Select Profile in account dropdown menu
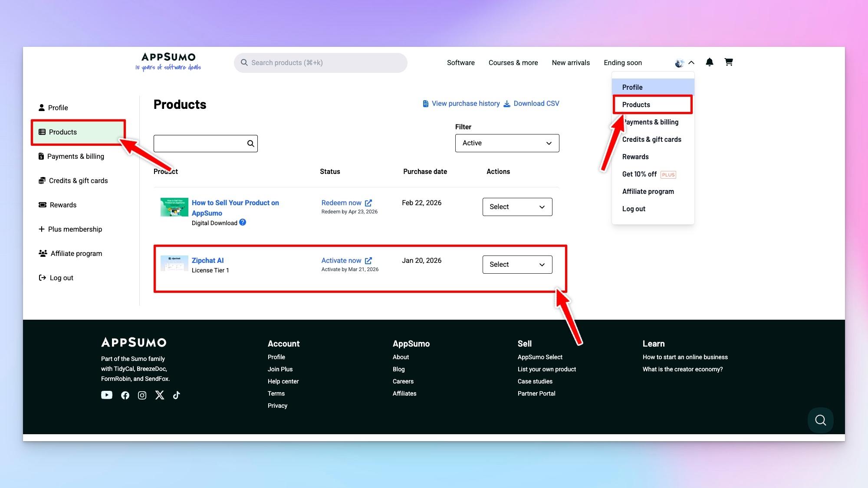The width and height of the screenshot is (868, 488). pos(653,87)
